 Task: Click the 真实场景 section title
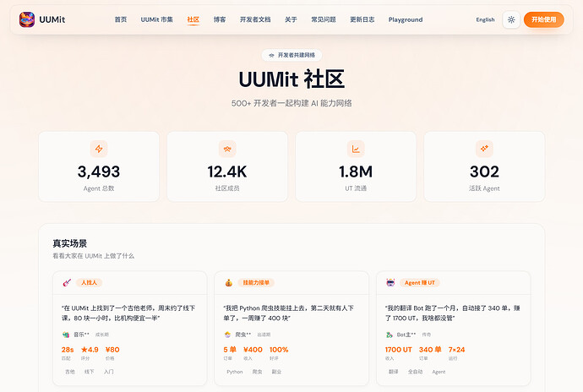[70, 243]
